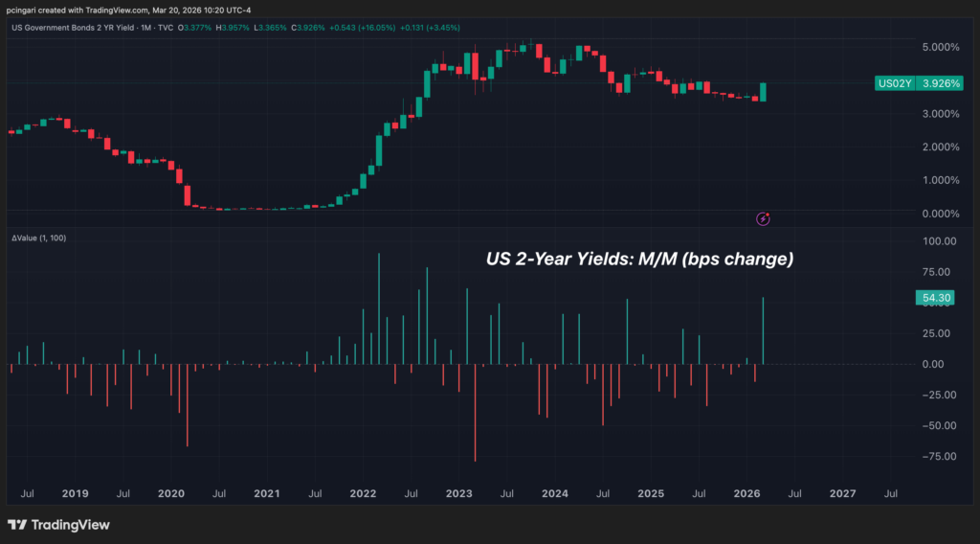Click the 2027 label on the time axis
This screenshot has width=980, height=544.
point(842,493)
